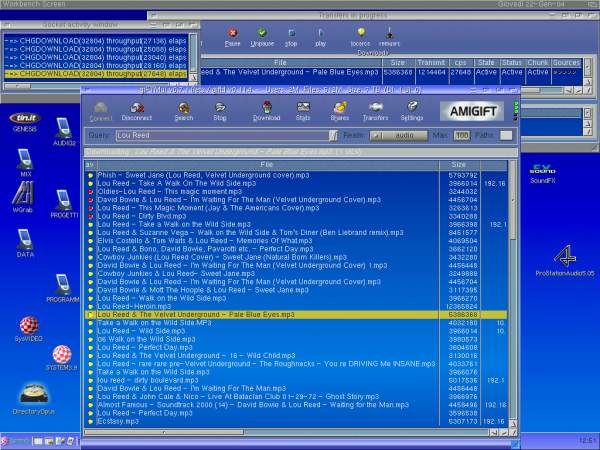Sort results by File column header

point(267,165)
